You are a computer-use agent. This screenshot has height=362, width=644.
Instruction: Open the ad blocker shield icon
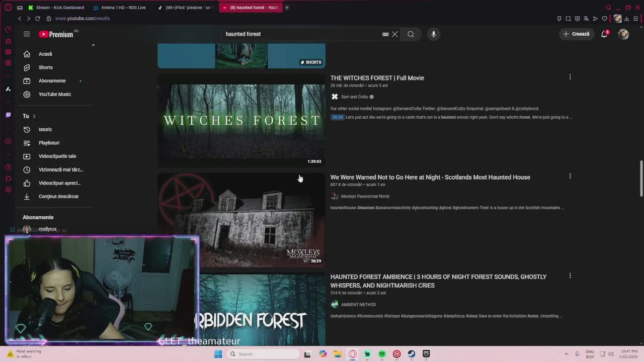[577, 19]
